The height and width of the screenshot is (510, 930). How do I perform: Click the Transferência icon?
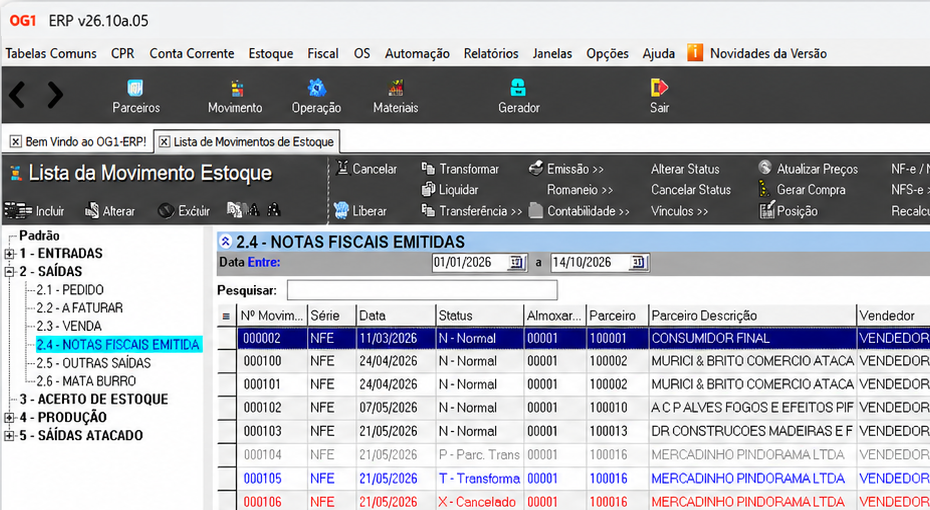(428, 210)
